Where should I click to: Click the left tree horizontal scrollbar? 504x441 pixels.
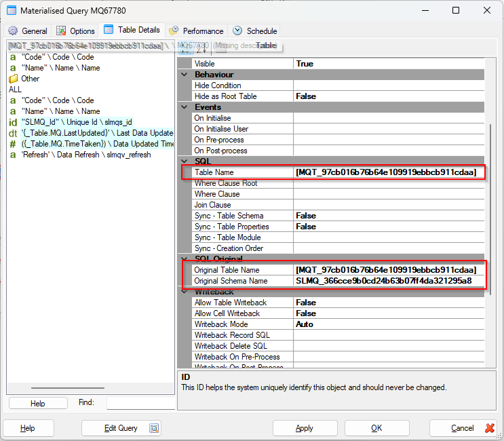click(68, 388)
